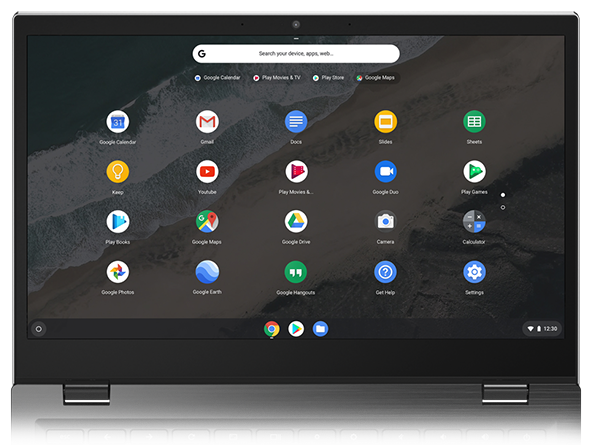Launch Google Earth
The image size is (596, 445).
(x=207, y=272)
